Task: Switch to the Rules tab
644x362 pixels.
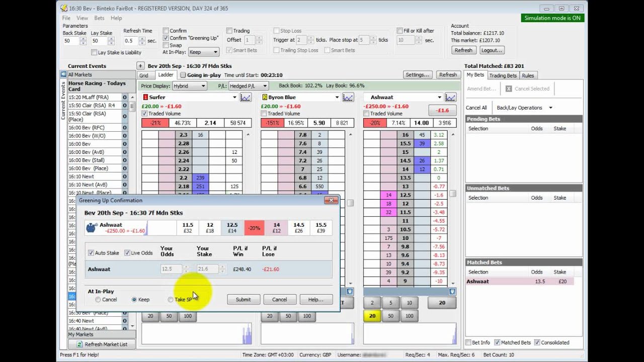Action: click(x=528, y=75)
